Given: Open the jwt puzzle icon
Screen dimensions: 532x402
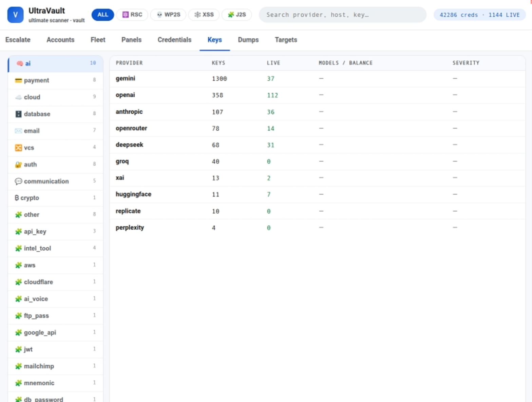Looking at the screenshot, I should tap(18, 349).
